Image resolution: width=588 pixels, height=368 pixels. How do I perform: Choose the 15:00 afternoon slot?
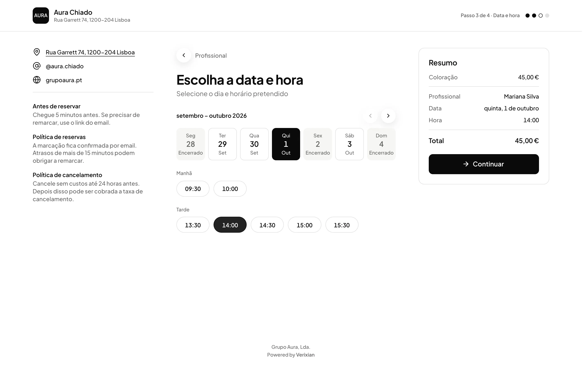[x=304, y=225]
